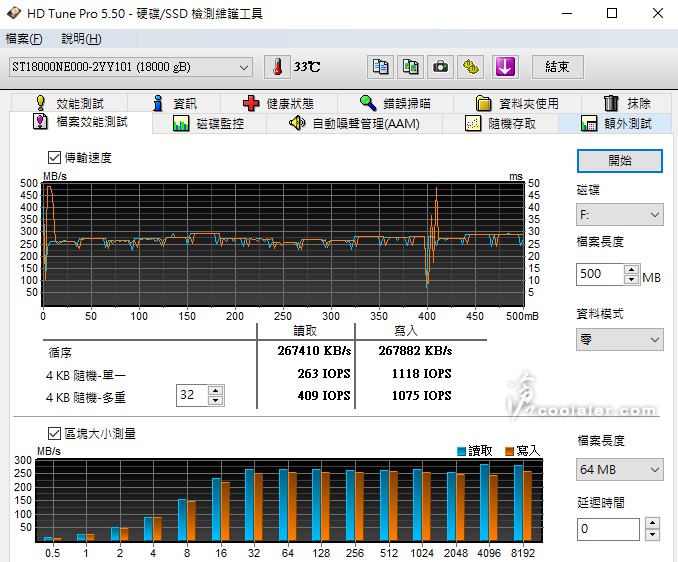This screenshot has height=562, width=678.
Task: Increase the 32 queue depth value
Action: 215,390
